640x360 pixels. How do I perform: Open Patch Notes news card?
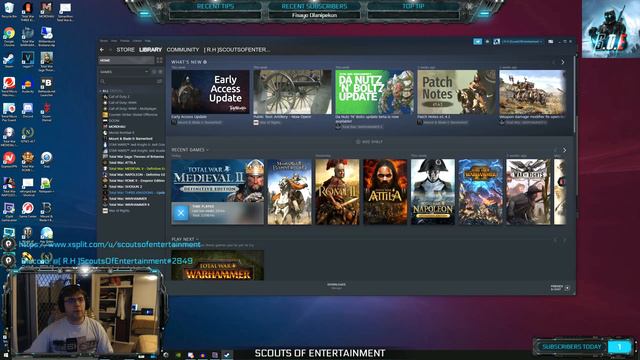456,92
